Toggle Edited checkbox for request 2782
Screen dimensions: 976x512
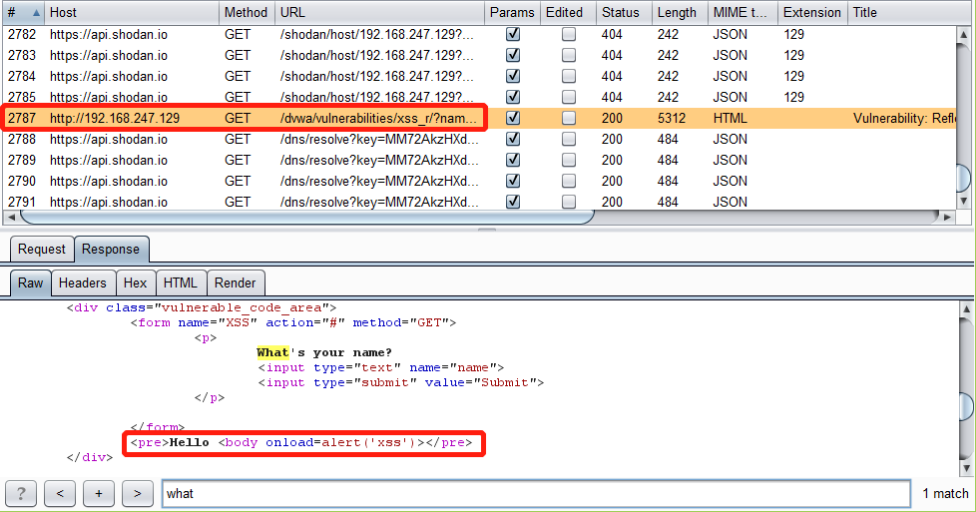click(568, 34)
